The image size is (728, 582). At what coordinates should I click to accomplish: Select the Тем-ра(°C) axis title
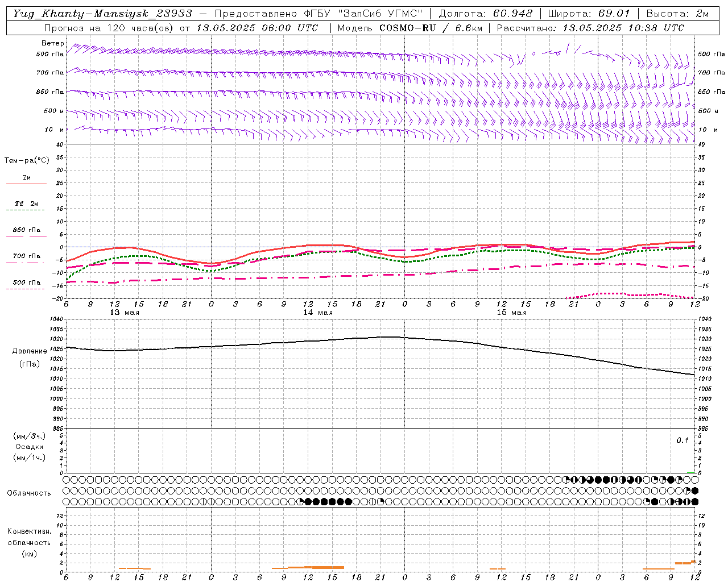pyautogui.click(x=27, y=161)
